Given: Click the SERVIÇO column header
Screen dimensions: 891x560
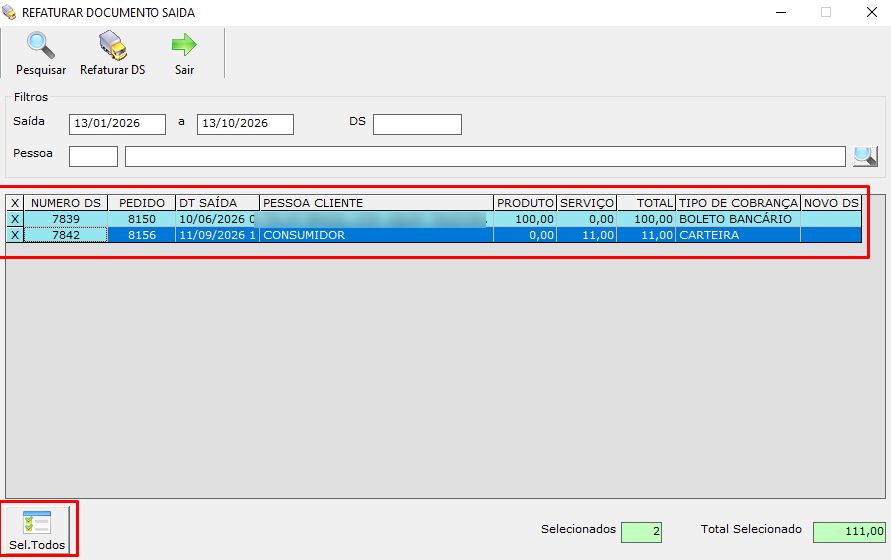Looking at the screenshot, I should click(x=586, y=203).
